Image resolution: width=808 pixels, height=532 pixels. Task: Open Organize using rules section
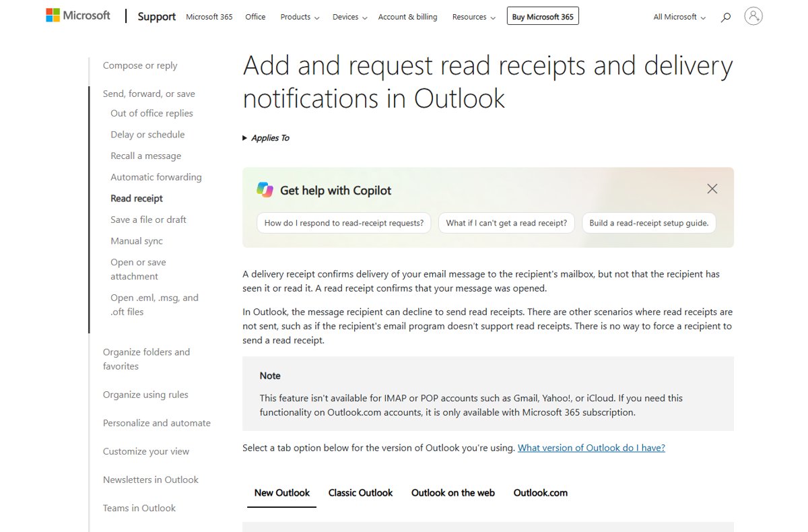145,395
